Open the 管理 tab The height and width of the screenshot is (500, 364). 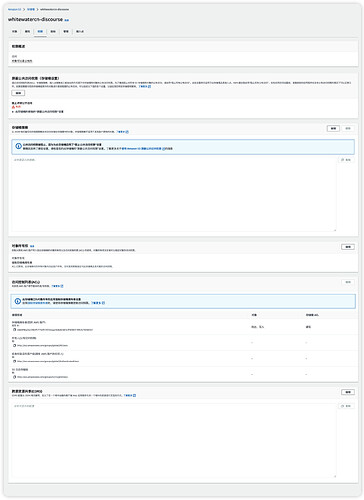point(66,31)
